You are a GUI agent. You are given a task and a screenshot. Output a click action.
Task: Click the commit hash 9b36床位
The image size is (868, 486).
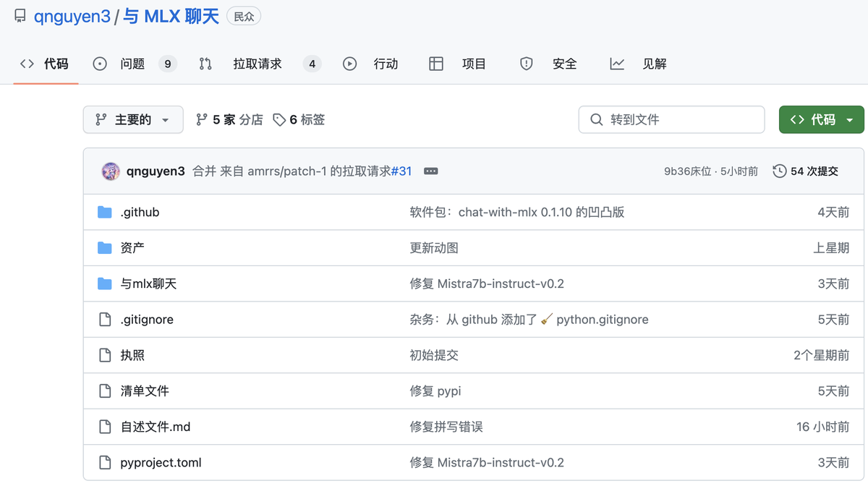pos(688,171)
